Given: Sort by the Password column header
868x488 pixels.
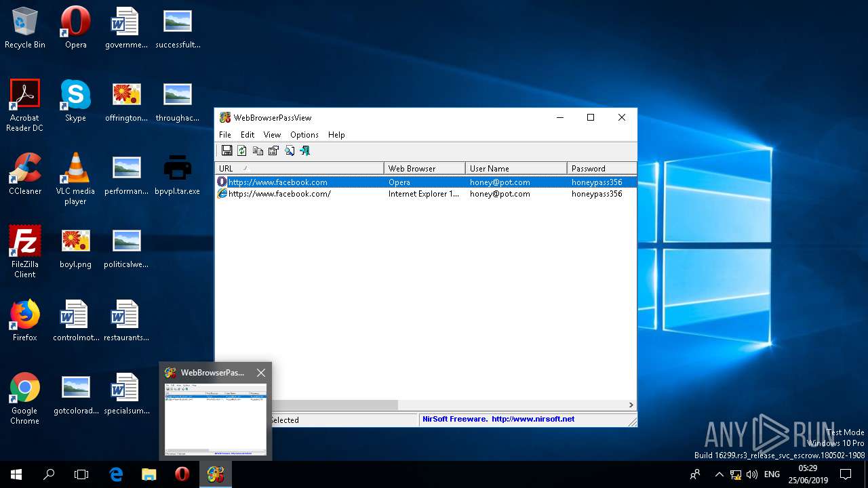Looking at the screenshot, I should 601,168.
